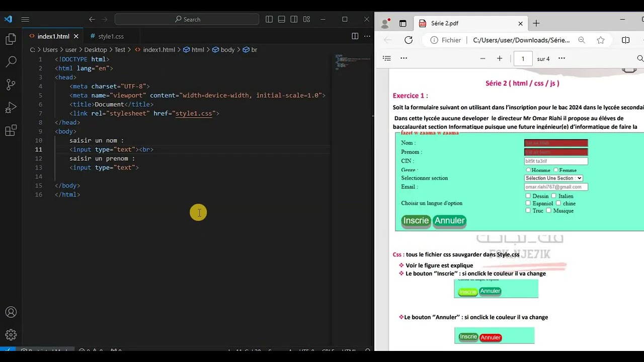Open Edge split screen icon
The height and width of the screenshot is (362, 644).
click(625, 40)
